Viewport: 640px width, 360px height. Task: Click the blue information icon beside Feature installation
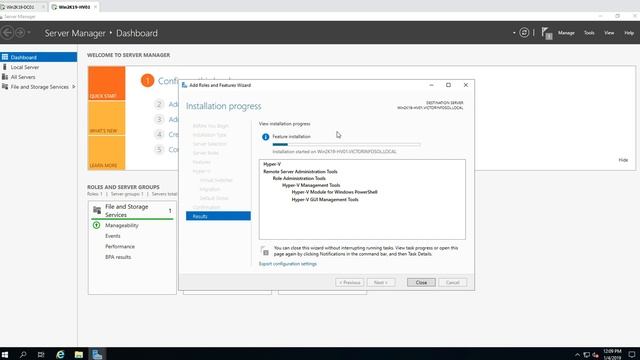tap(265, 137)
